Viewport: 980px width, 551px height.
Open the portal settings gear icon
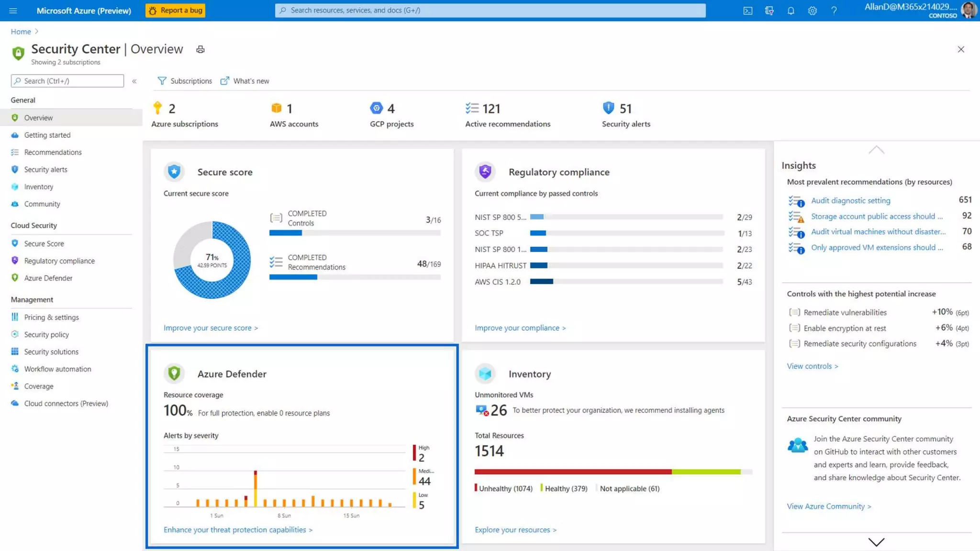(x=812, y=11)
